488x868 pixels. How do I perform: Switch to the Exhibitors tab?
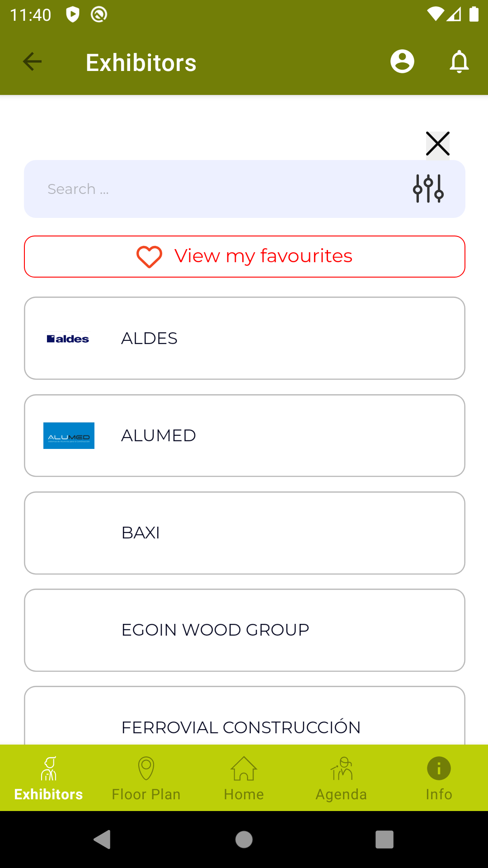click(49, 778)
